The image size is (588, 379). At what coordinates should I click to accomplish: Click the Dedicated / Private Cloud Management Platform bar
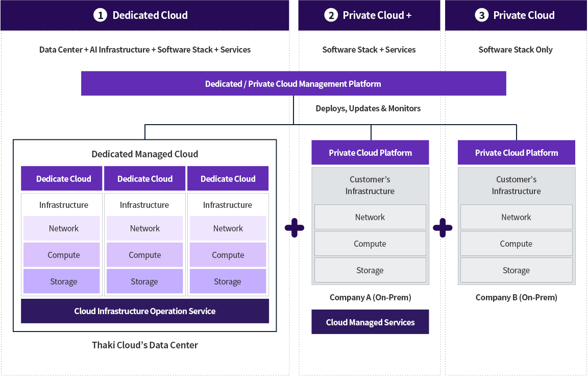(293, 84)
